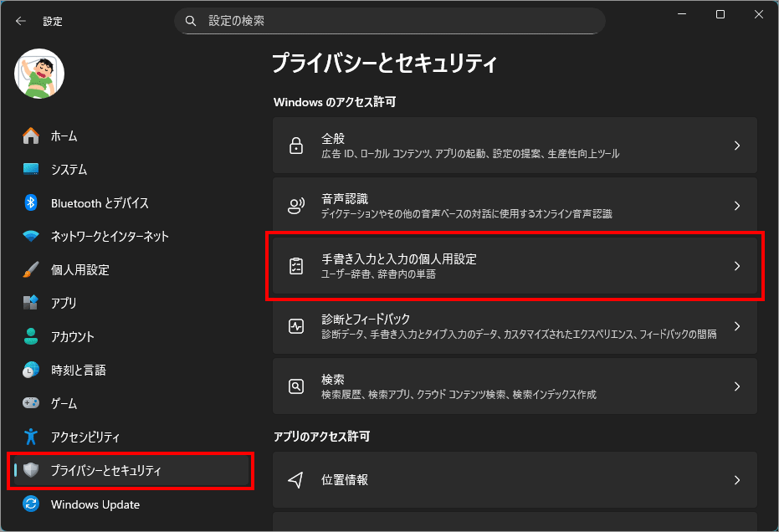
Task: Go to アカウント in the sidebar
Action: 72,337
